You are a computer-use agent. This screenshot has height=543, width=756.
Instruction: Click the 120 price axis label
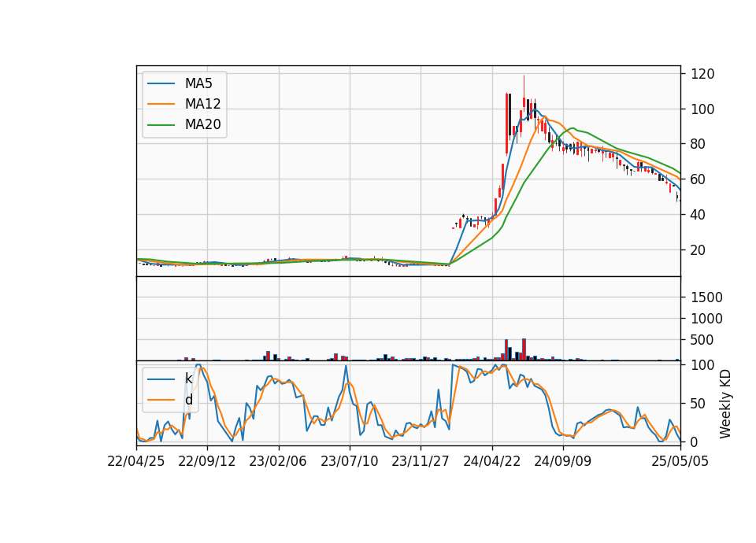click(x=702, y=74)
